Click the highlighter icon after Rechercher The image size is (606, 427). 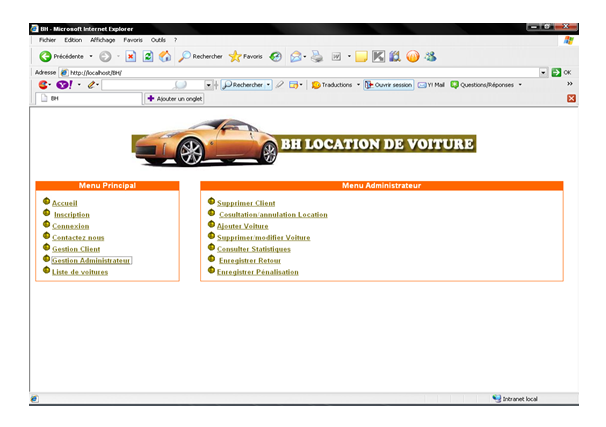point(280,85)
